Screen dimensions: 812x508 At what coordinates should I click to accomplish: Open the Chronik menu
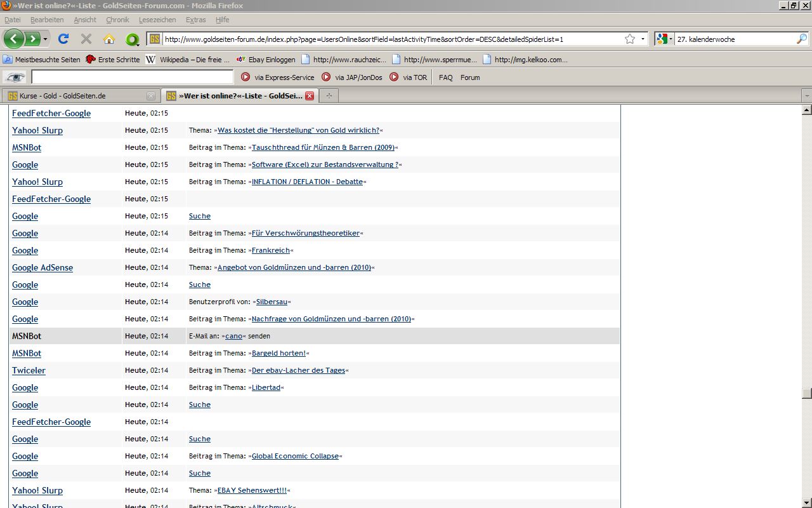[x=117, y=20]
